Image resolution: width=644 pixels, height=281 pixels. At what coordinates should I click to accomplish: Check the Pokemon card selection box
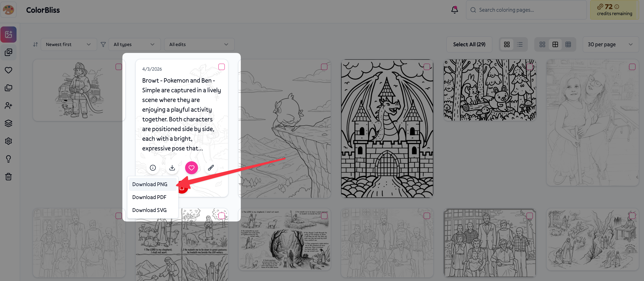pos(222,67)
